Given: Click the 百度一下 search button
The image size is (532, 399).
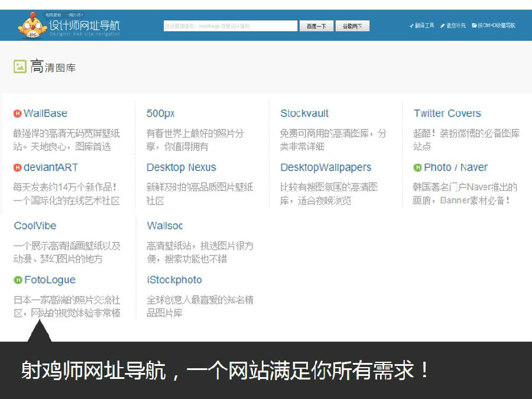Looking at the screenshot, I should tap(316, 26).
